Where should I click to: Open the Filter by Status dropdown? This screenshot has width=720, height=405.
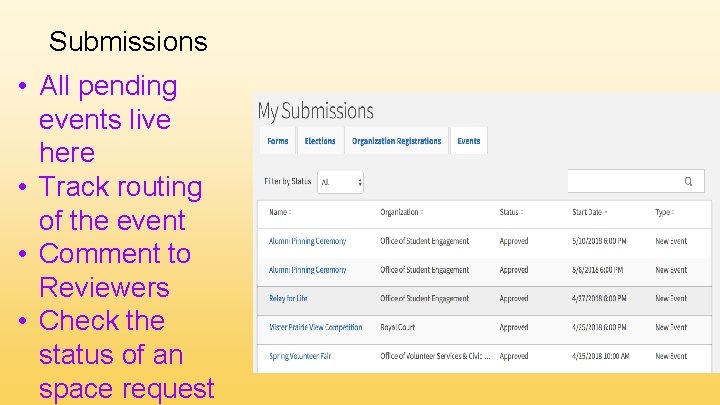340,182
